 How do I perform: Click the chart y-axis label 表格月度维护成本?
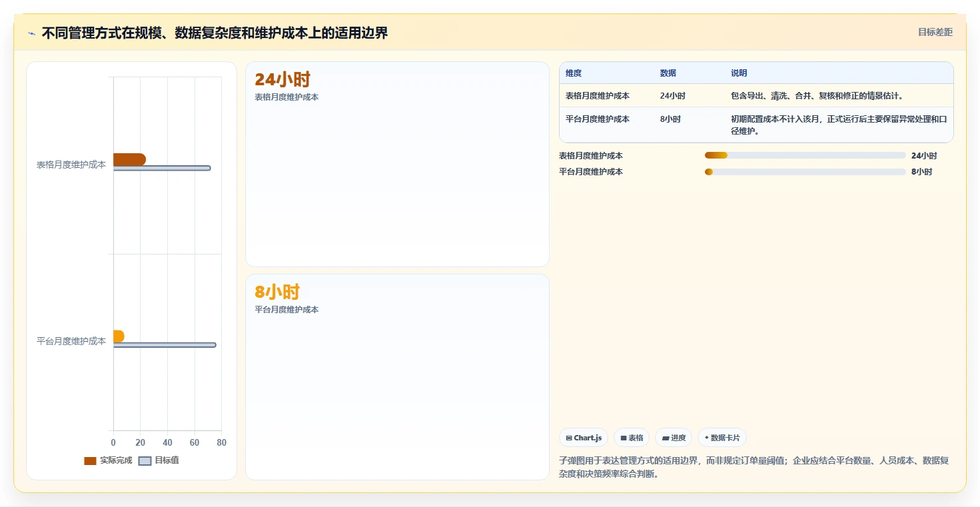[71, 165]
